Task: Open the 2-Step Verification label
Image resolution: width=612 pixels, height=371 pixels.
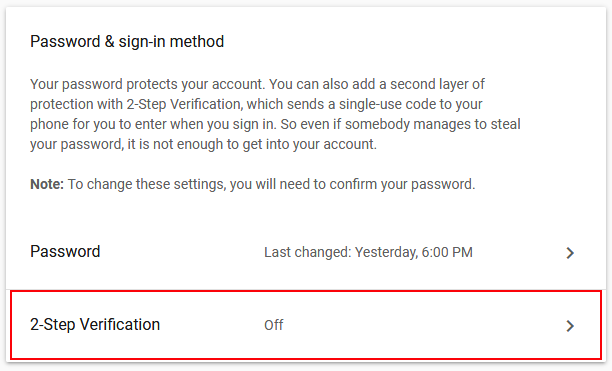Action: click(x=95, y=325)
